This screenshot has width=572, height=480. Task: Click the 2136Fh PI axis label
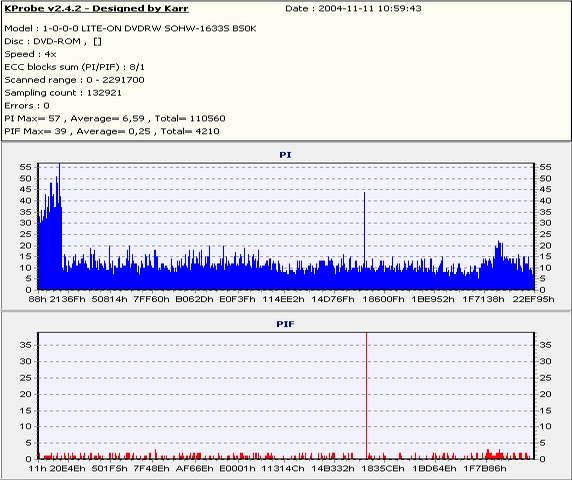tap(67, 299)
